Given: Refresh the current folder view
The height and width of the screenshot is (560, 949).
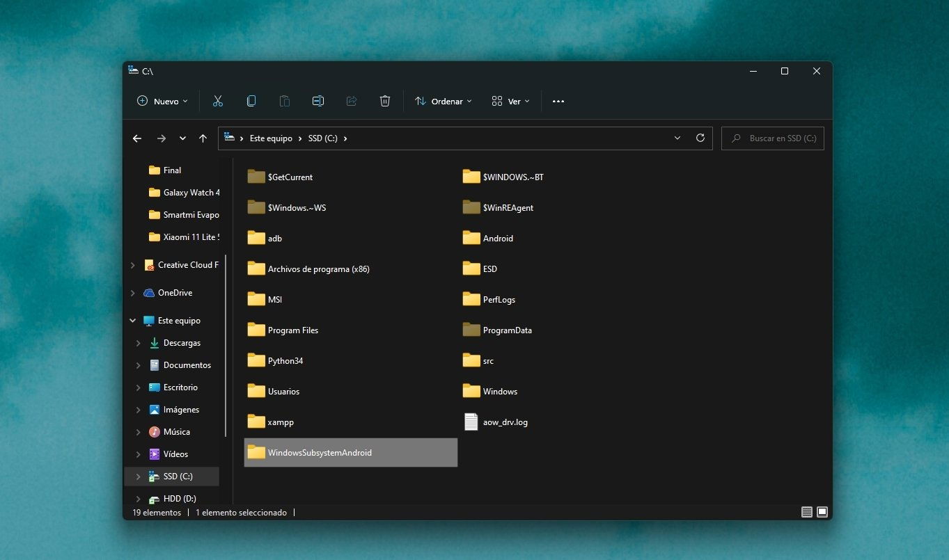Looking at the screenshot, I should point(700,138).
